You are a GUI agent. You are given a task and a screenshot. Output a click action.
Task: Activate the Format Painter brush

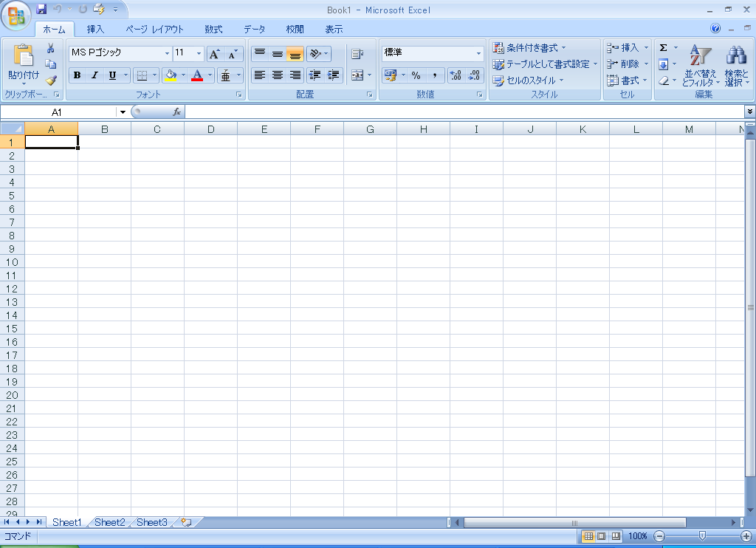pos(51,80)
